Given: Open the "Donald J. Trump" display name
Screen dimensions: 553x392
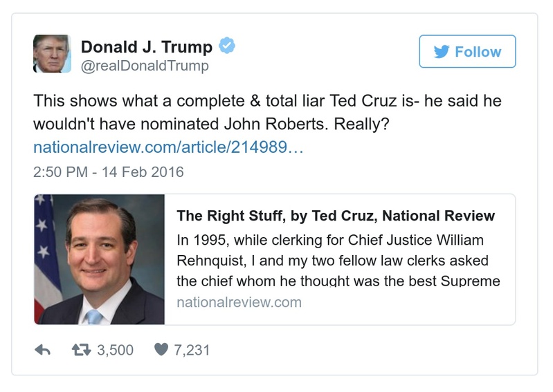Looking at the screenshot, I should click(x=147, y=47).
